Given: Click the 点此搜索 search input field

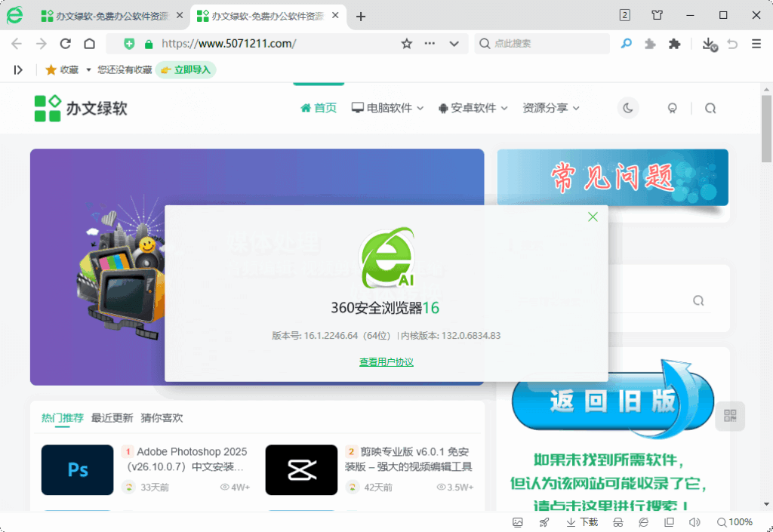Looking at the screenshot, I should pos(540,44).
